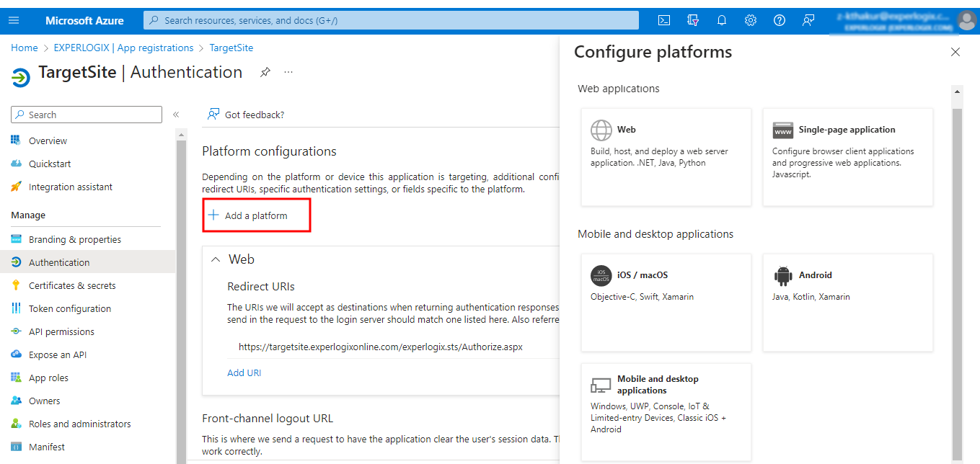Open the Help question mark icon
Screen dimensions: 980x464
click(780, 20)
